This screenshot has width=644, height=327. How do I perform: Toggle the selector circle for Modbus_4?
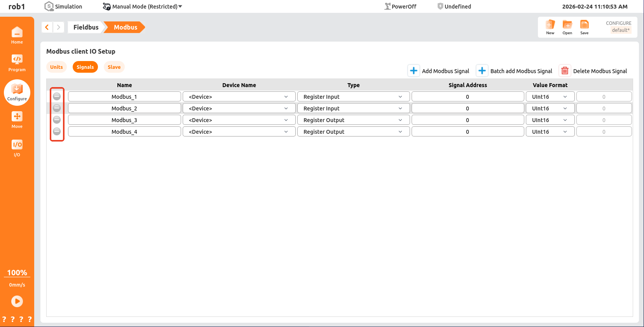57,131
